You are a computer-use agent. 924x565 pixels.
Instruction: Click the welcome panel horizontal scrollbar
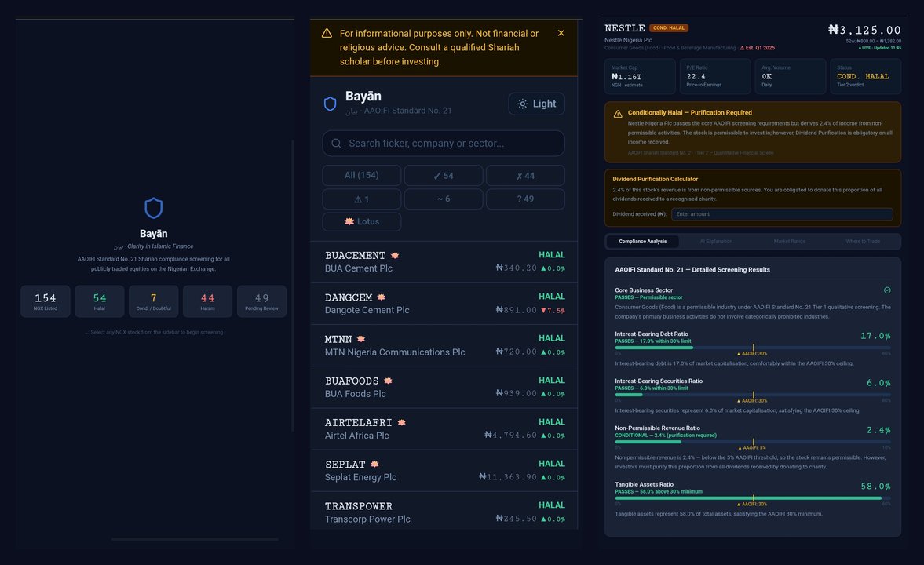point(195,539)
